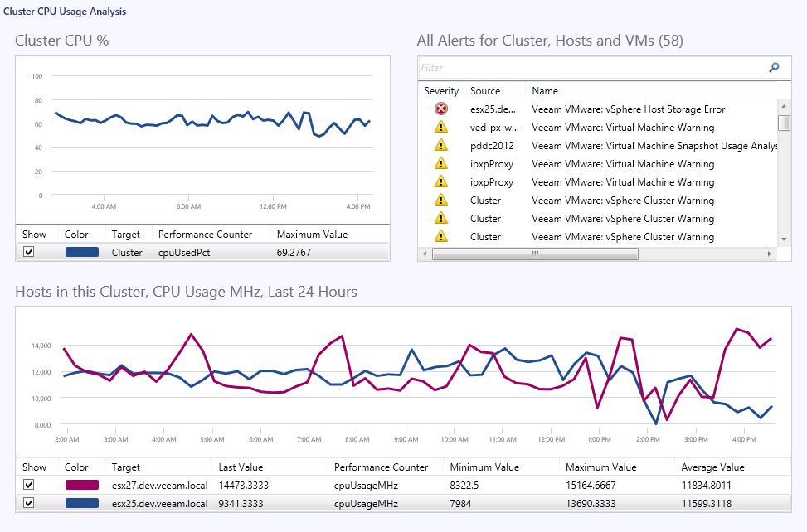This screenshot has width=807, height=532.
Task: Uncheck Show for the Cluster cpuUsedPct series
Action: (32, 251)
